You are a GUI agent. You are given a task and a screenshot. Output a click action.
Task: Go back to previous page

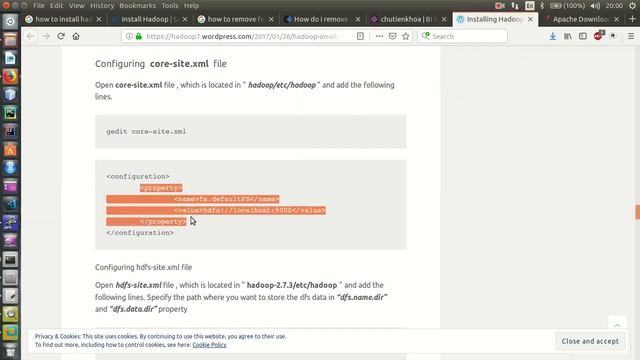pos(31,36)
